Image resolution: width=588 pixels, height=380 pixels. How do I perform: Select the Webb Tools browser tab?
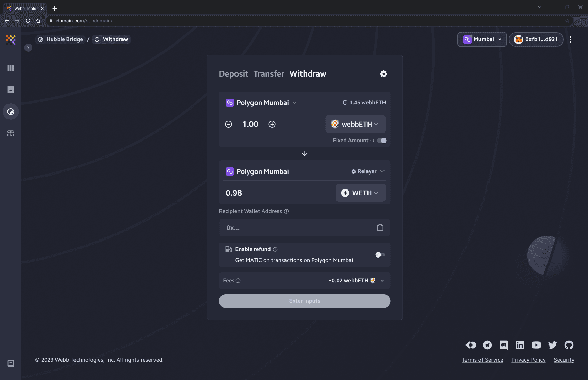tap(25, 9)
